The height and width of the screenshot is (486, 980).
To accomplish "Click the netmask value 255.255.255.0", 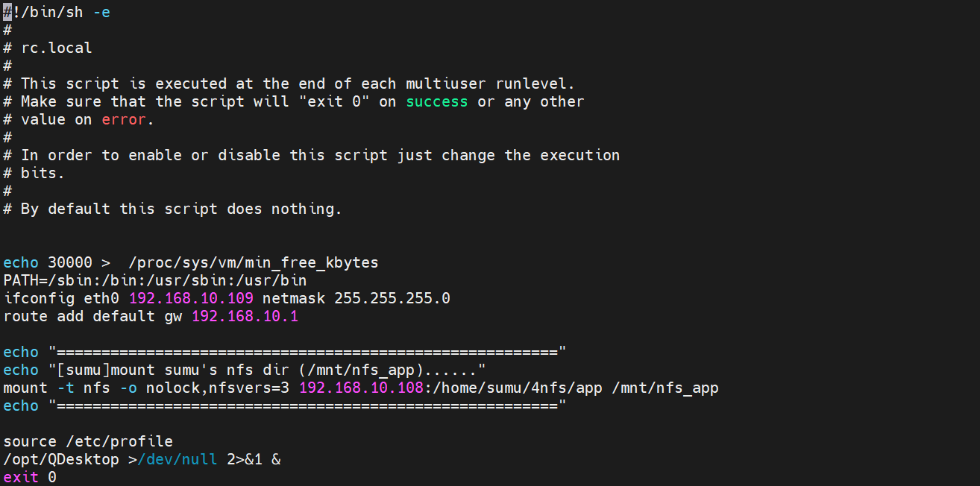I will tap(392, 298).
